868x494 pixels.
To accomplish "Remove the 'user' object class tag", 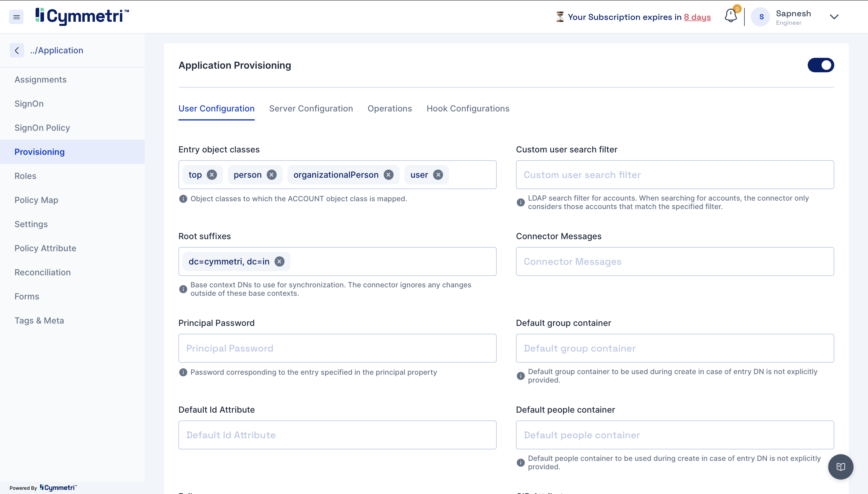I will (438, 175).
